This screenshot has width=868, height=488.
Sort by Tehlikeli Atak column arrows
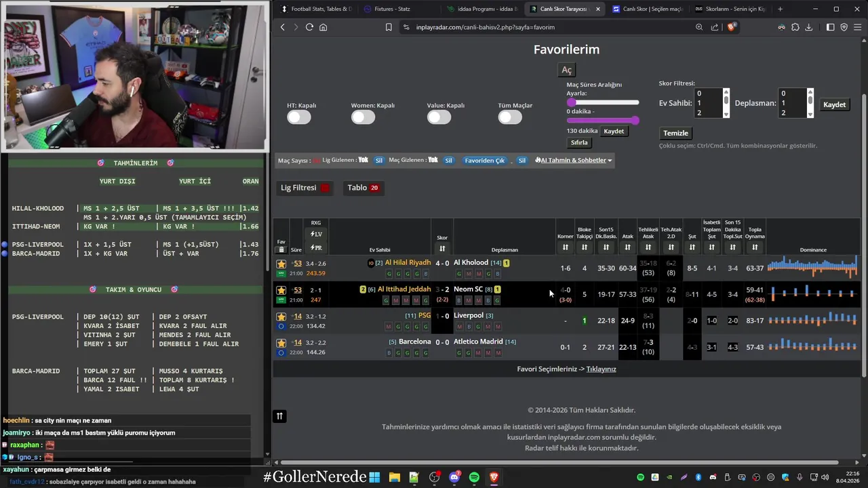tap(648, 247)
